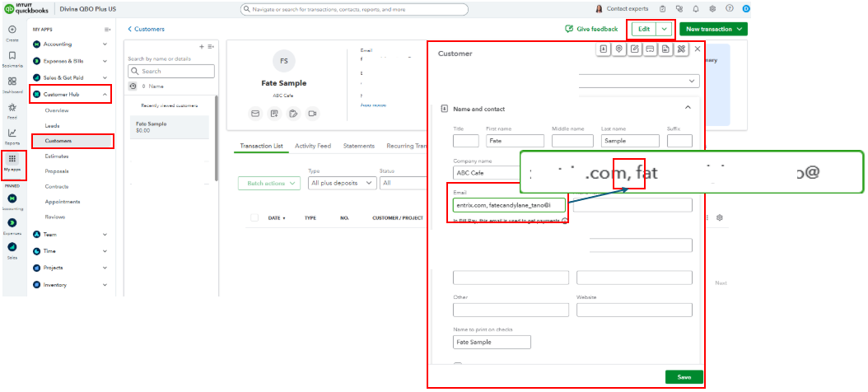Click the video camera icon under Fate Sample
The image size is (868, 392).
click(312, 114)
